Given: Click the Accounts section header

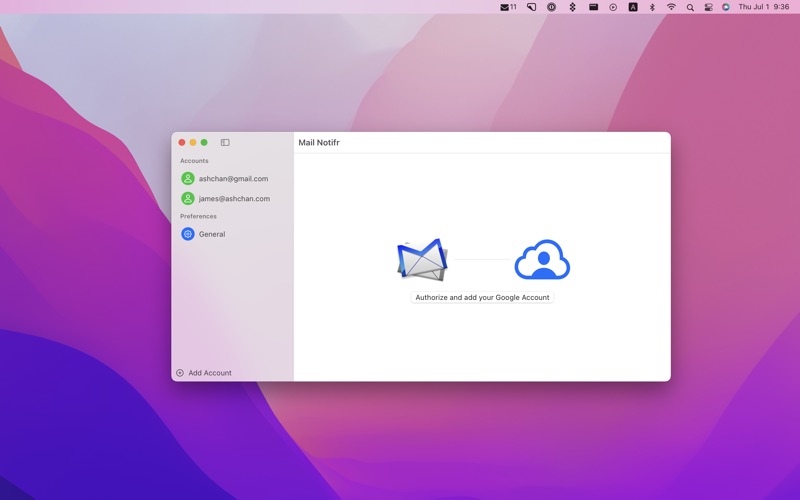Looking at the screenshot, I should click(194, 161).
